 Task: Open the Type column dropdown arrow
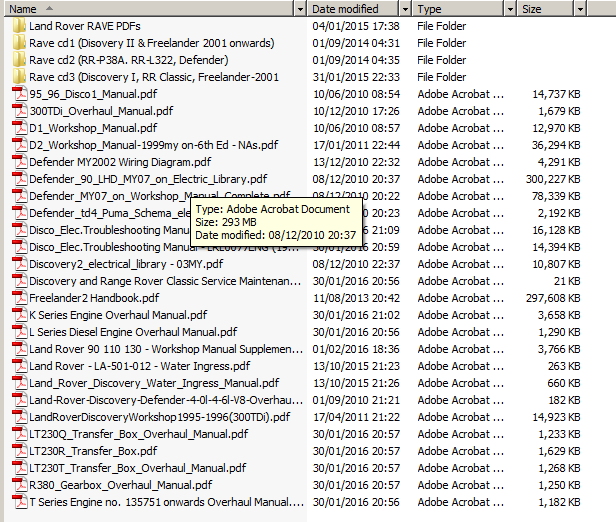(x=510, y=9)
